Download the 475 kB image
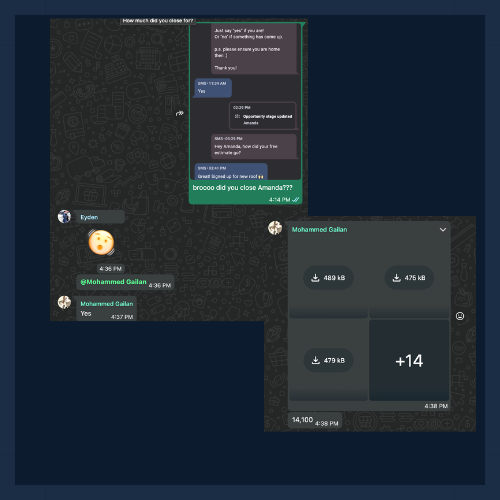Viewport: 500px width, 500px height. tap(409, 278)
